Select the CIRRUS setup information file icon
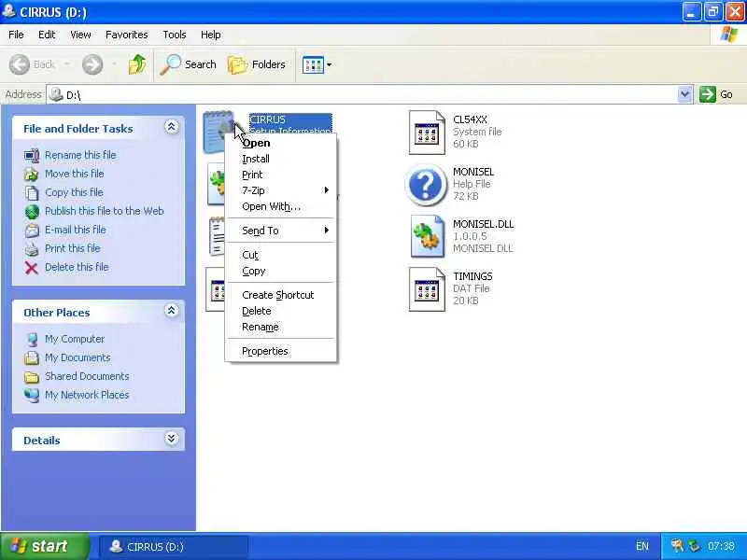Viewport: 747px width, 560px height. 218,131
